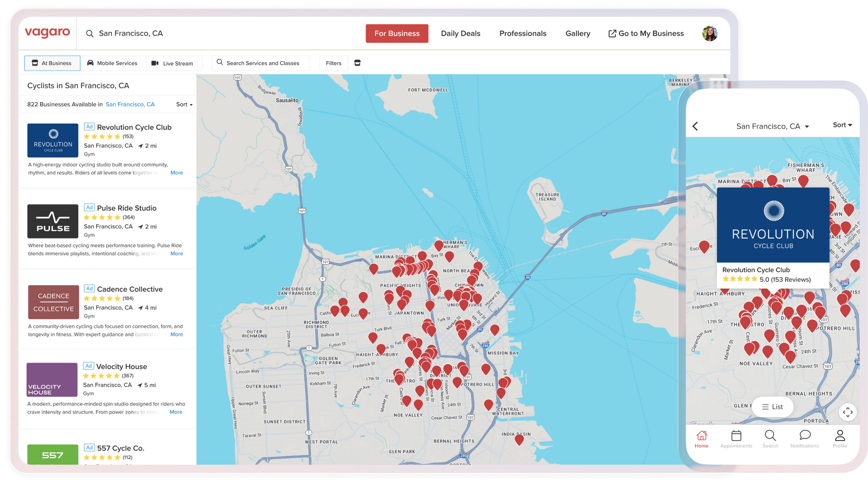Expand the phone San Francisco, CA location dropdown
Image resolution: width=868 pixels, height=485 pixels.
point(773,126)
